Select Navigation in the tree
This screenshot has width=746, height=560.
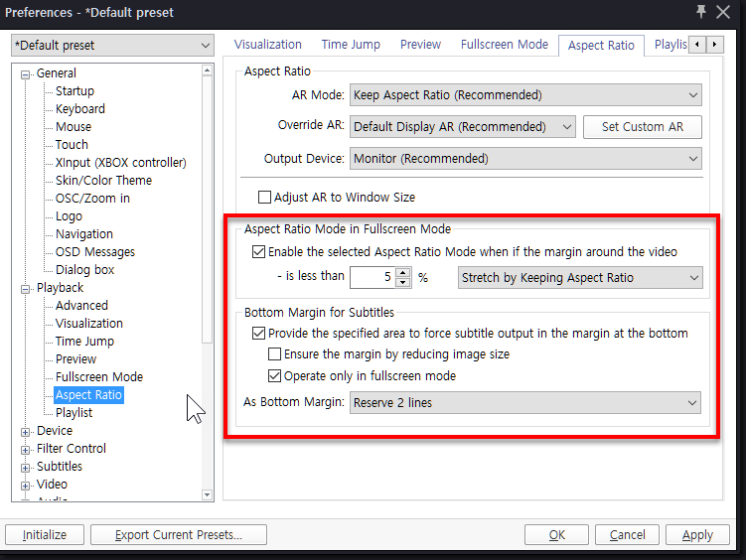(84, 234)
